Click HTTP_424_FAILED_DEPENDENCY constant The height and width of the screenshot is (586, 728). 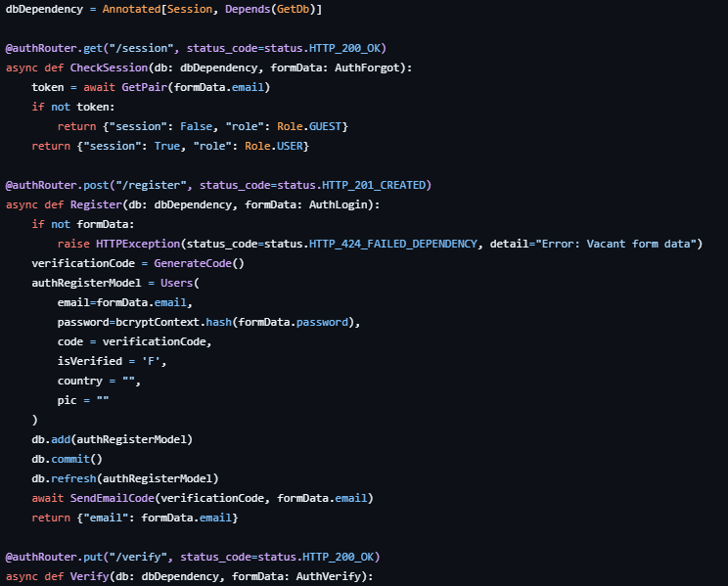[x=392, y=244]
